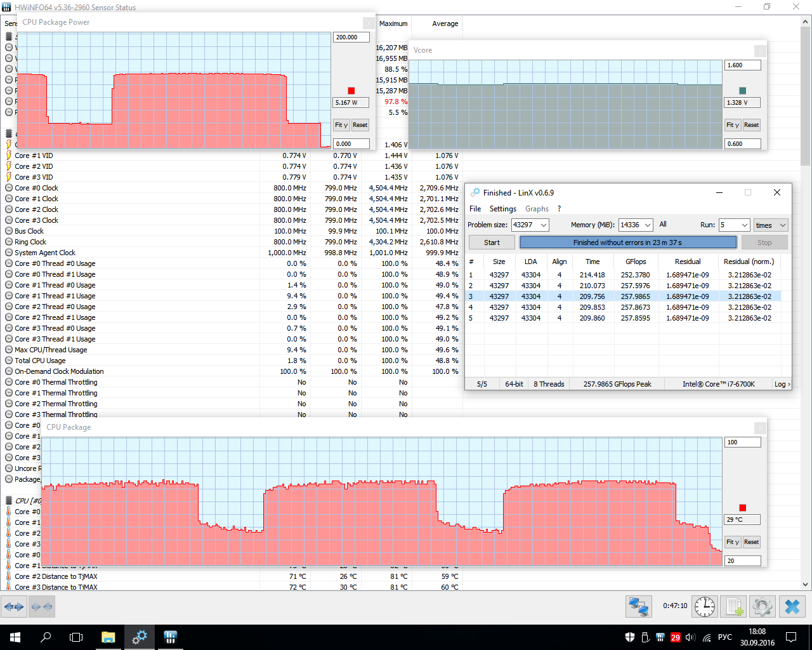
Task: Click the sensor icon beside Core #0 Clock
Action: [9, 188]
